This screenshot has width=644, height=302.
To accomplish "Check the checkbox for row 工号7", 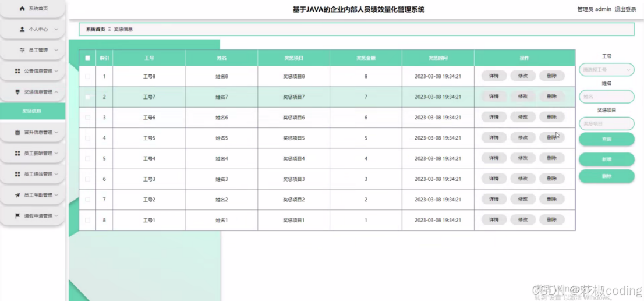I will (x=87, y=97).
